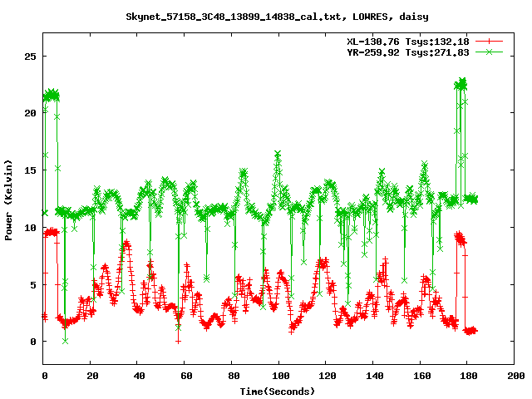Click the x-axis tick value 40

[139, 376]
